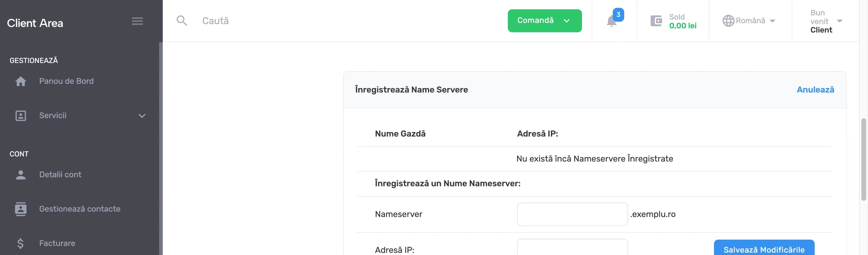Click Salvează Modificările button
The image size is (868, 255).
[764, 247]
